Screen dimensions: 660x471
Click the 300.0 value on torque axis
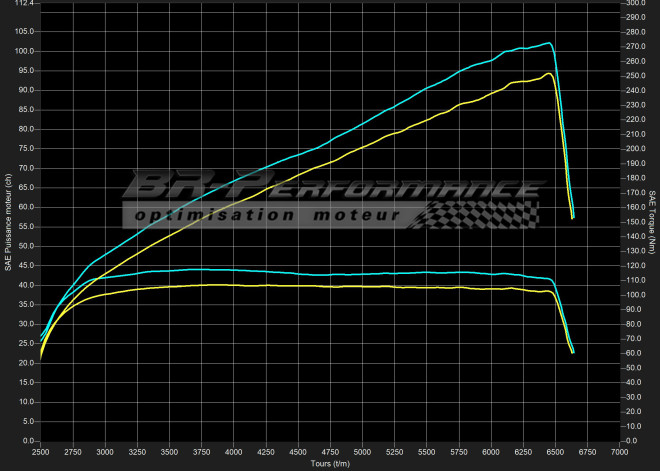[x=635, y=4]
